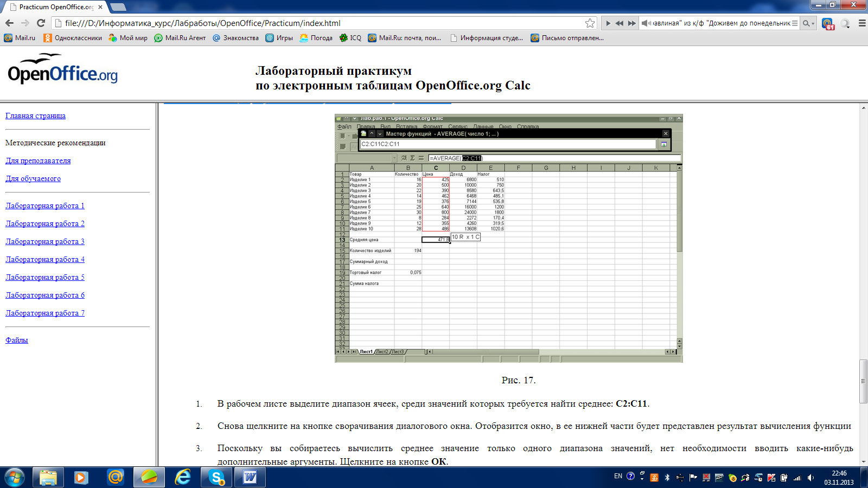The image size is (868, 488).
Task: Click the Windows Start button
Action: click(15, 477)
